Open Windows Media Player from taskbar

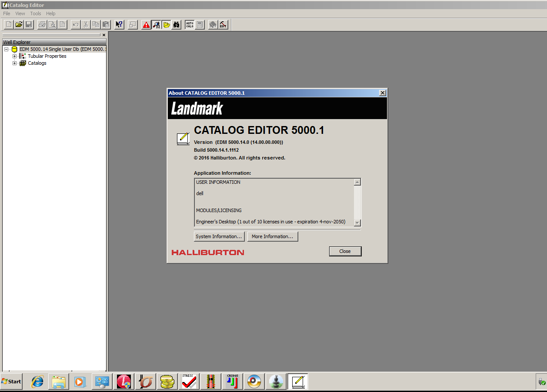point(80,382)
